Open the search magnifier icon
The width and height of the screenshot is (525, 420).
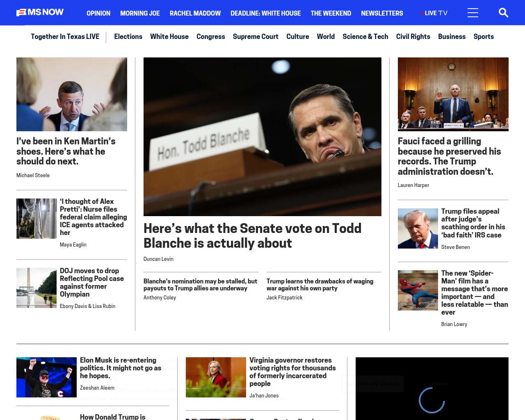(x=503, y=13)
